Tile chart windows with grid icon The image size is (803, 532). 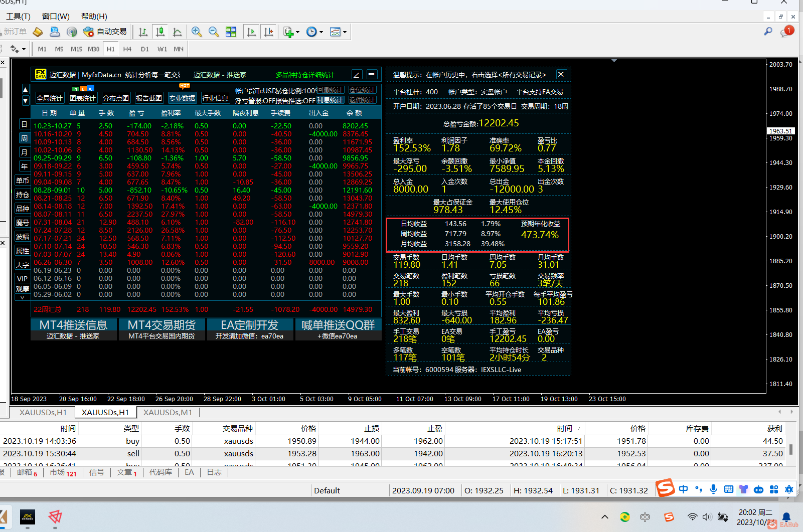231,32
